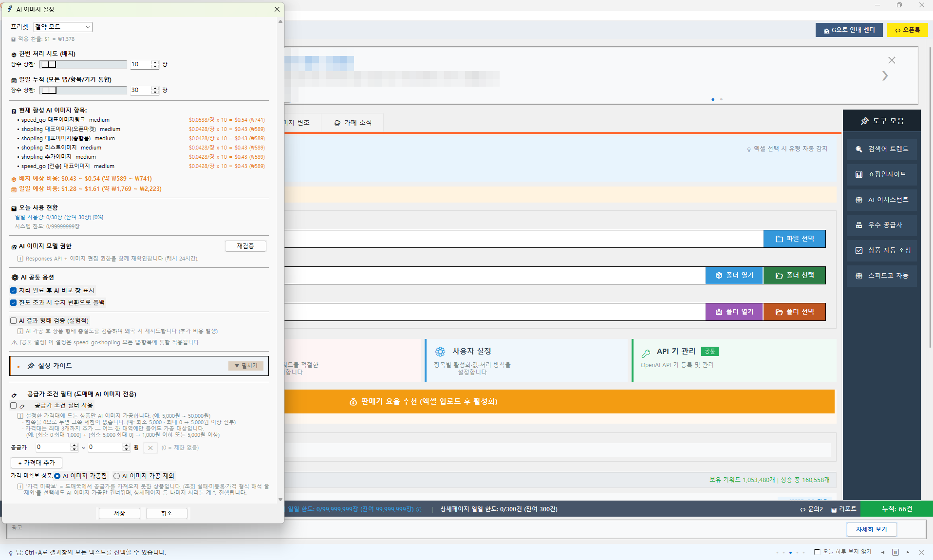Pause the tip rotation
Screen dimensions: 933x560
click(x=896, y=552)
